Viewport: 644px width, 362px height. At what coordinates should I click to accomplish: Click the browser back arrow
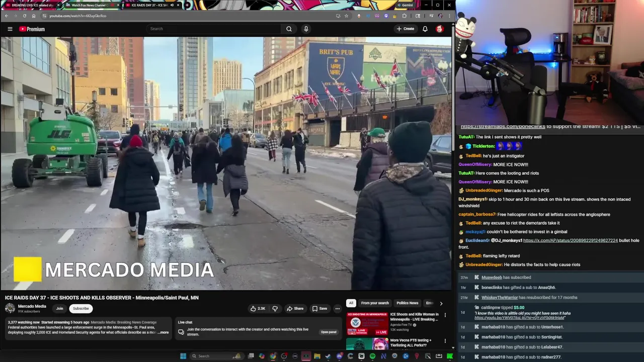7,16
